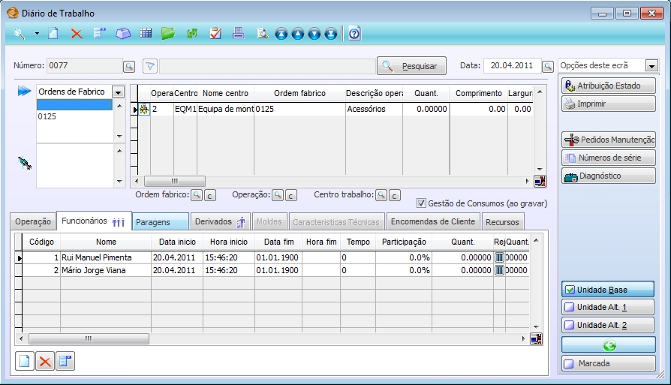Open the date picker icon beside Data field
Image resolution: width=671 pixels, height=385 pixels.
548,67
